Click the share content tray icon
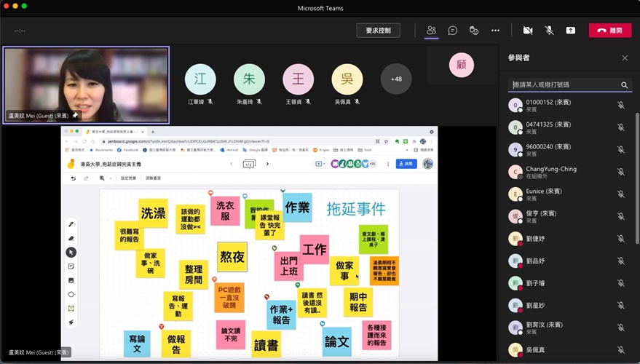This screenshot has height=364, width=640. point(570,31)
